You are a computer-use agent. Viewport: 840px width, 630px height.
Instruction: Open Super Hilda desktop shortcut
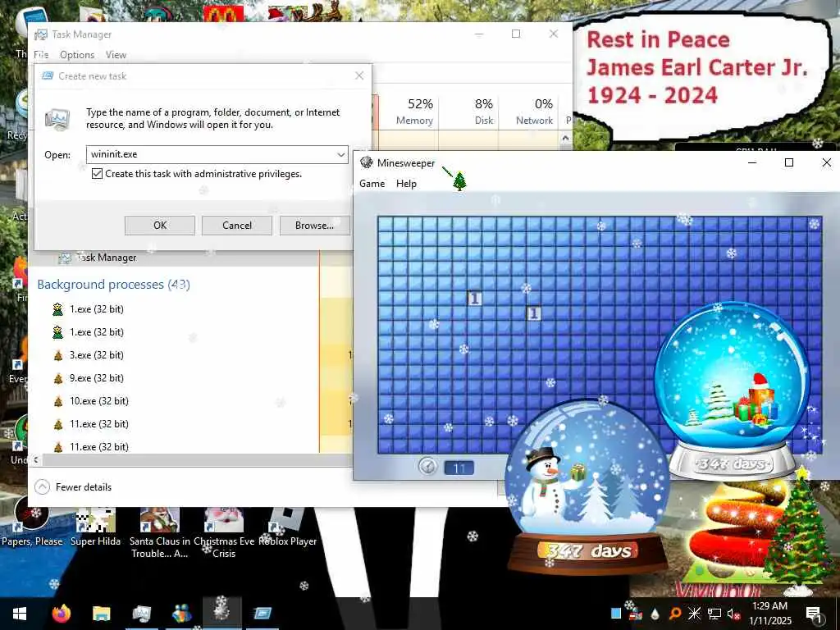(95, 526)
